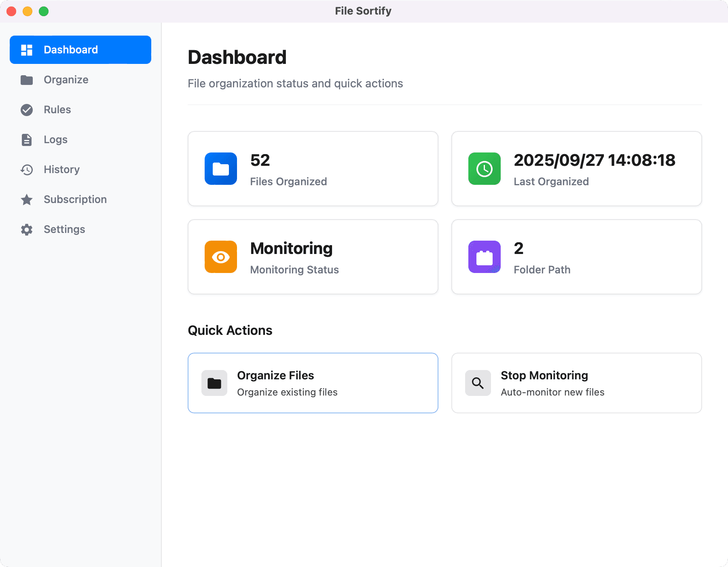The height and width of the screenshot is (567, 728).
Task: Select the Files Organized stat card
Action: pyautogui.click(x=313, y=169)
